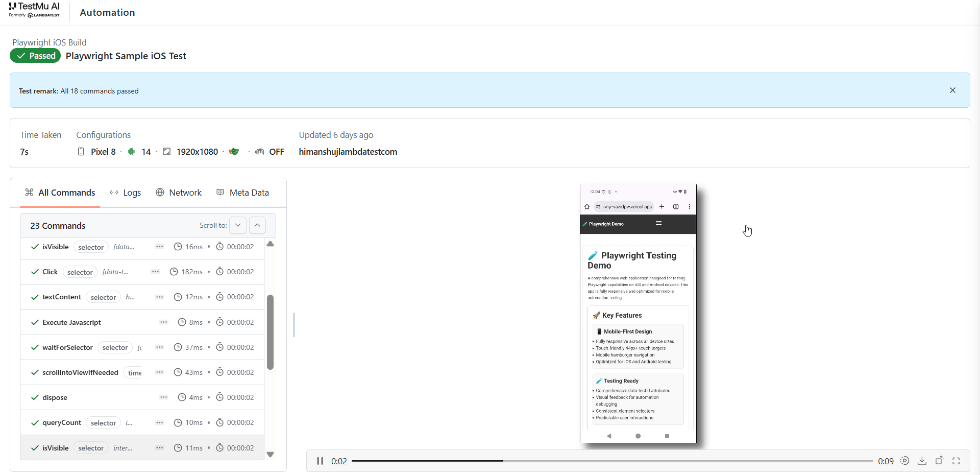
Task: Select the queryCount command
Action: 142,422
